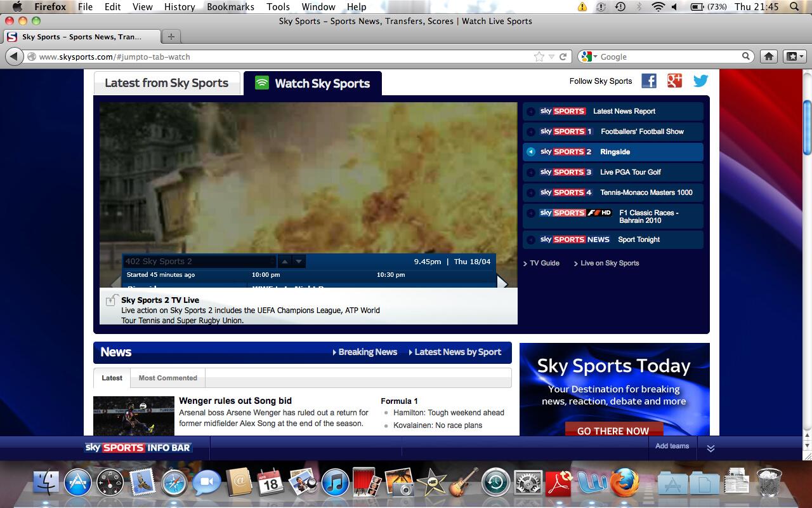Reload the page with the refresh icon

click(x=563, y=57)
